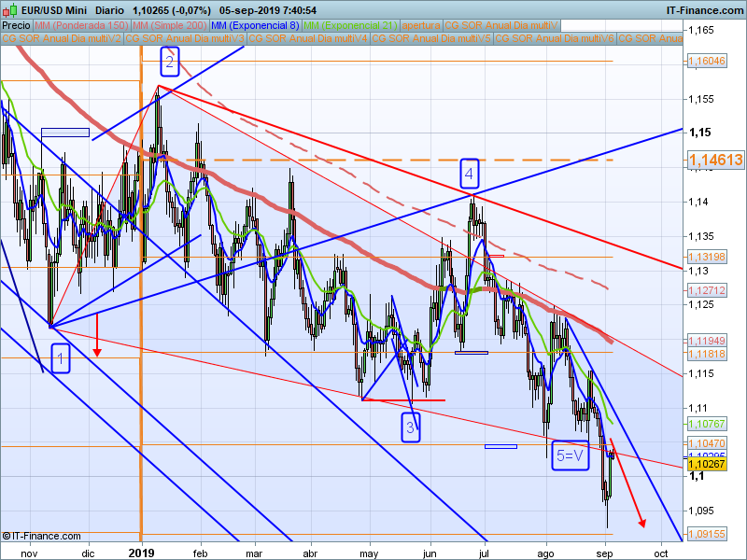This screenshot has width=747, height=560.
Task: Select the MM (Exponencial 21) tab
Action: click(x=350, y=25)
